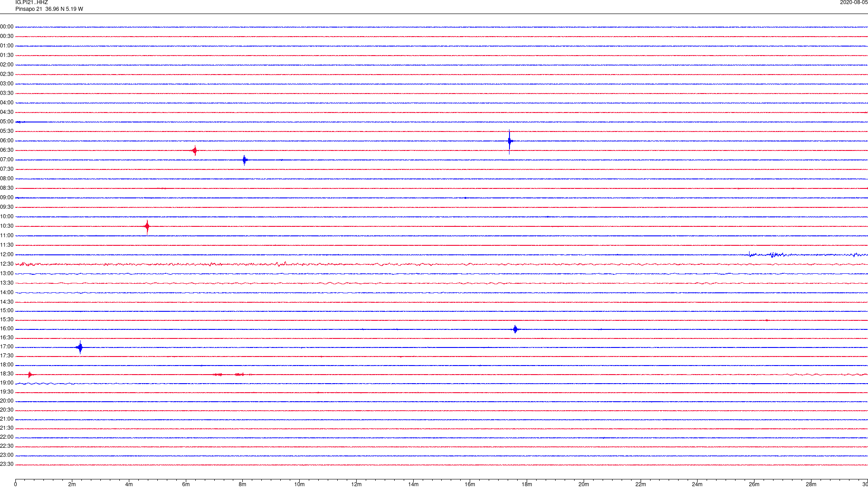The height and width of the screenshot is (488, 868).
Task: Select the 08:30 time row label
Action: click(7, 188)
